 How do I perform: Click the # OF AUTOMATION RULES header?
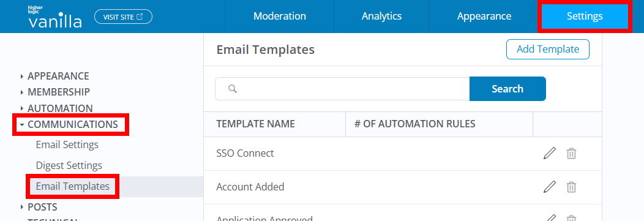pyautogui.click(x=415, y=124)
